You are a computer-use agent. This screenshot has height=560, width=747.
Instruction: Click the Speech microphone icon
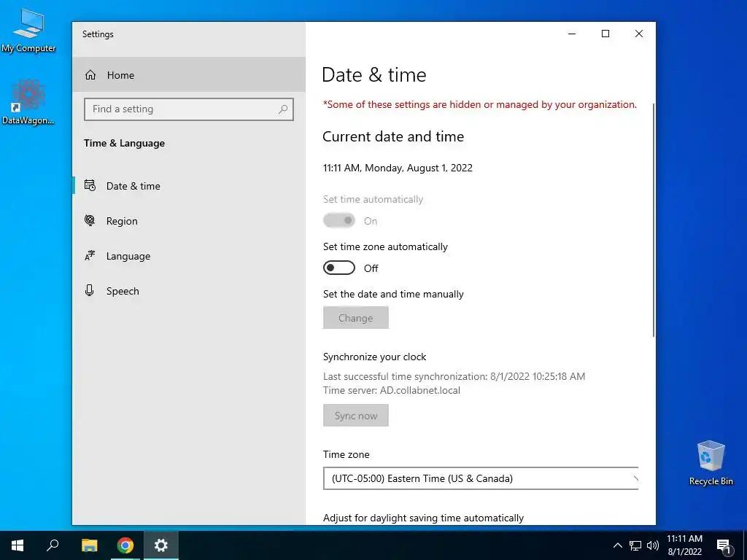[x=89, y=290]
